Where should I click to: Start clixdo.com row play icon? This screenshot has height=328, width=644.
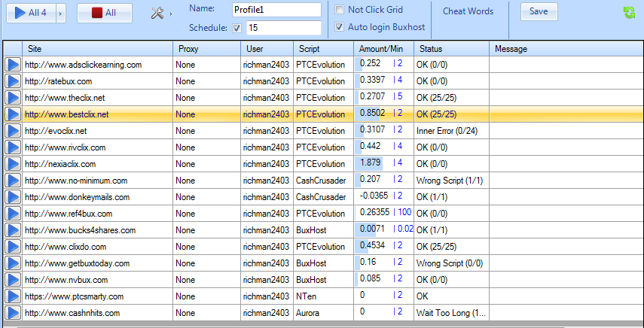13,247
